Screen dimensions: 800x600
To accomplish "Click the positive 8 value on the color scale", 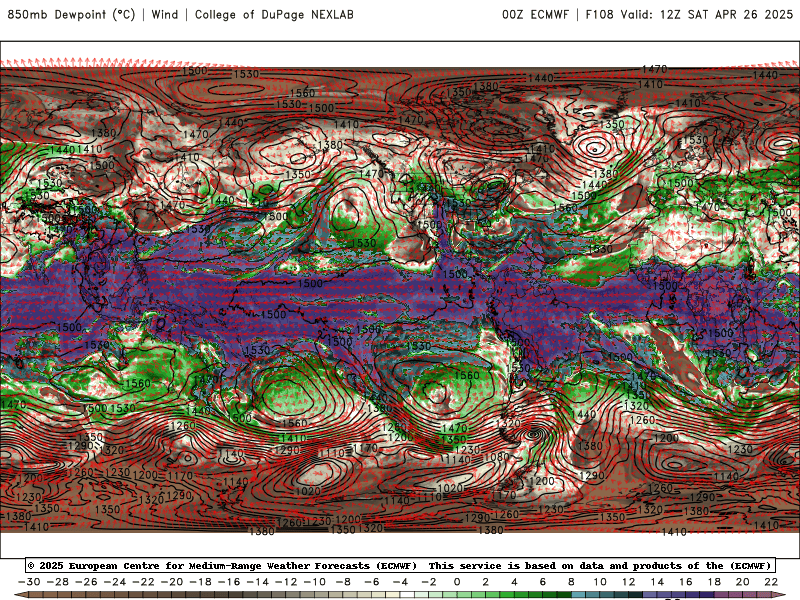I will point(571,582).
